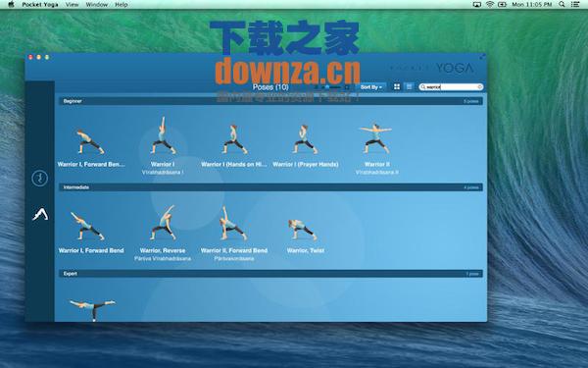The height and width of the screenshot is (368, 588).
Task: Open the Apple menu
Action: [11, 5]
